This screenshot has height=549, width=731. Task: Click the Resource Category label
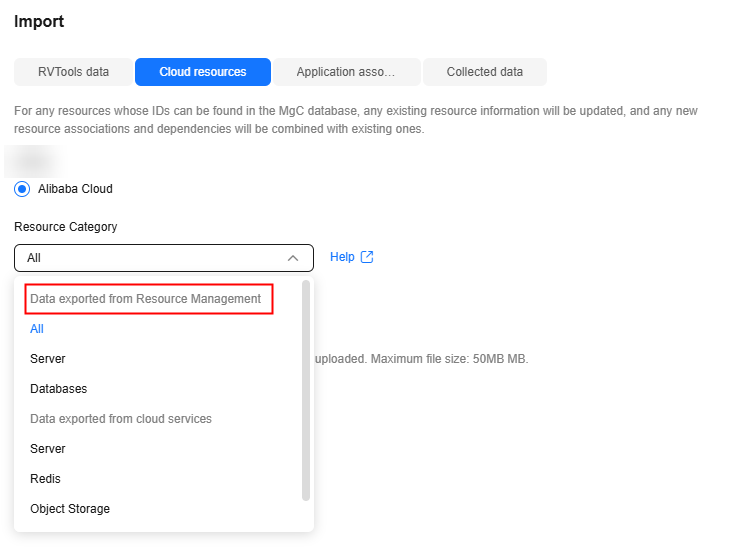pos(66,227)
